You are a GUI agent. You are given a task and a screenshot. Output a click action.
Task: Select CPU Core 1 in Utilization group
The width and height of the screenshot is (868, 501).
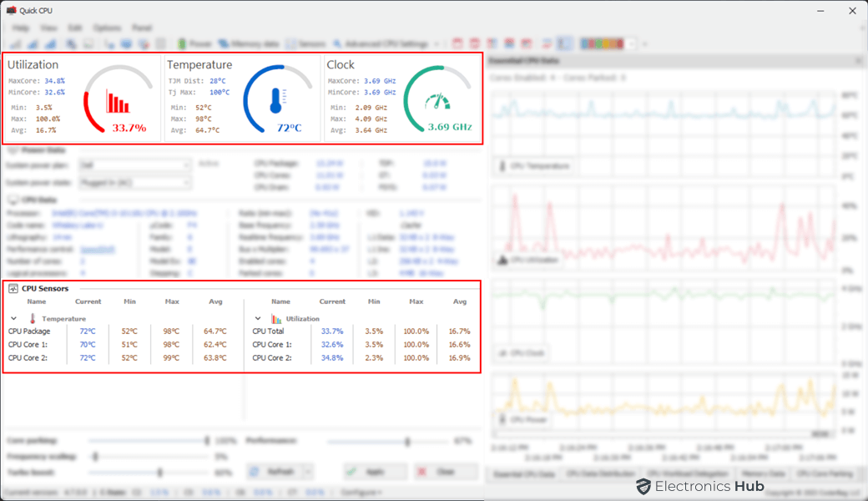click(364, 344)
